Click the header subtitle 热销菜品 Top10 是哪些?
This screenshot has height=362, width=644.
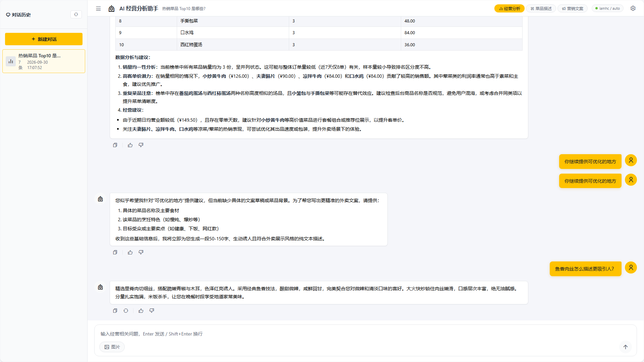point(184,9)
